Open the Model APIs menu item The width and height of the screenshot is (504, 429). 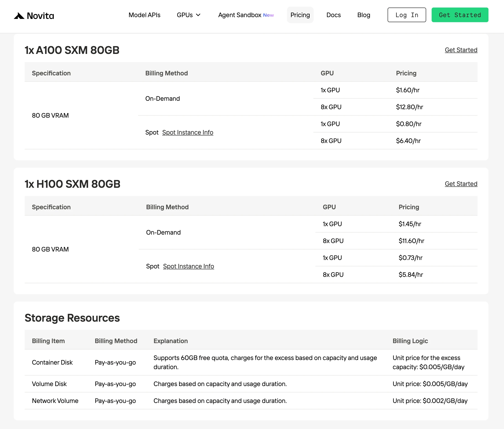pyautogui.click(x=144, y=15)
